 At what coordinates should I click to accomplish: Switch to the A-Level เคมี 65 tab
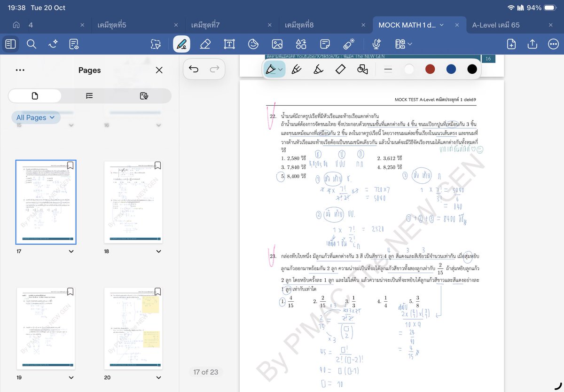496,25
